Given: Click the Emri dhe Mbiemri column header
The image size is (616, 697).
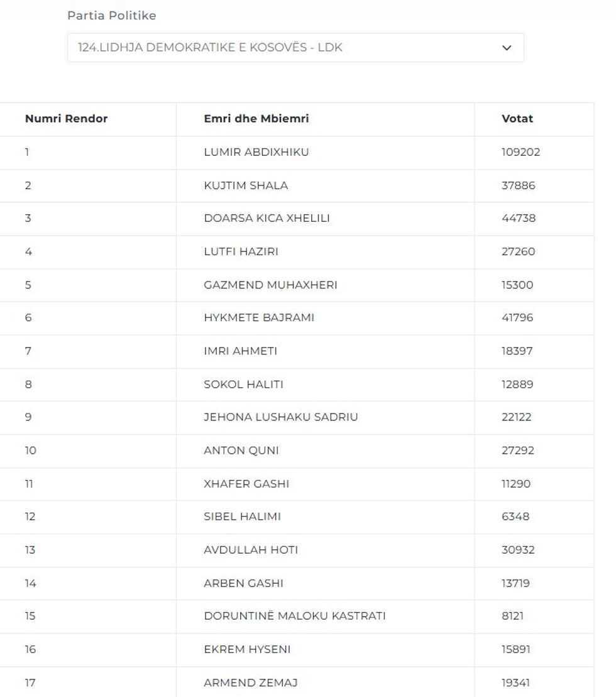Looking at the screenshot, I should coord(256,119).
